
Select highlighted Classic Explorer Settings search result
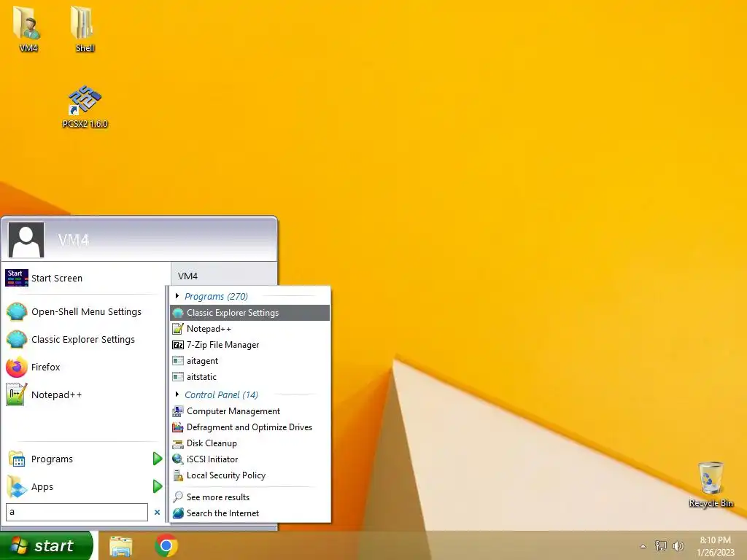[250, 313]
